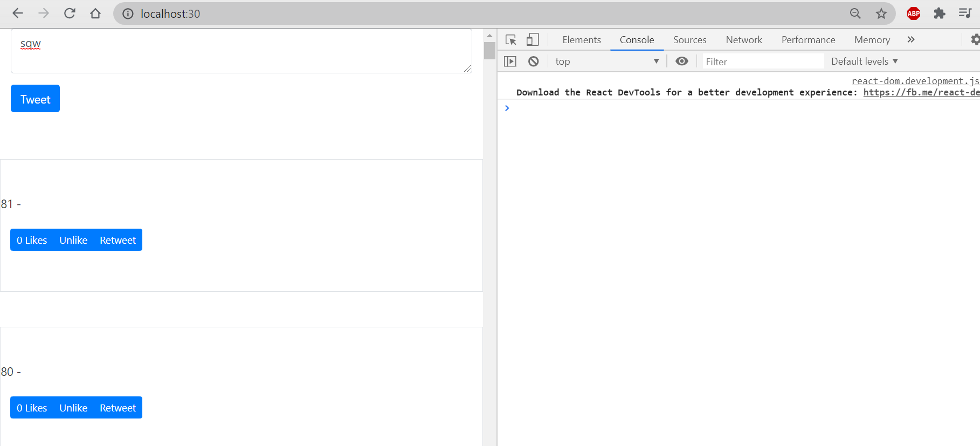Open DevTools settings gear
Screen dimensions: 980x446
tap(975, 39)
